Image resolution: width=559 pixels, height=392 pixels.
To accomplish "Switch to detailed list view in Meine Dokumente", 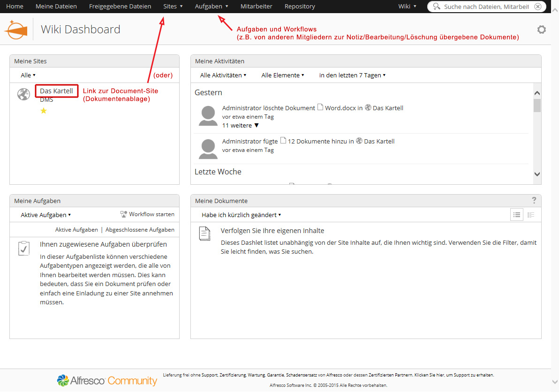I will point(531,215).
